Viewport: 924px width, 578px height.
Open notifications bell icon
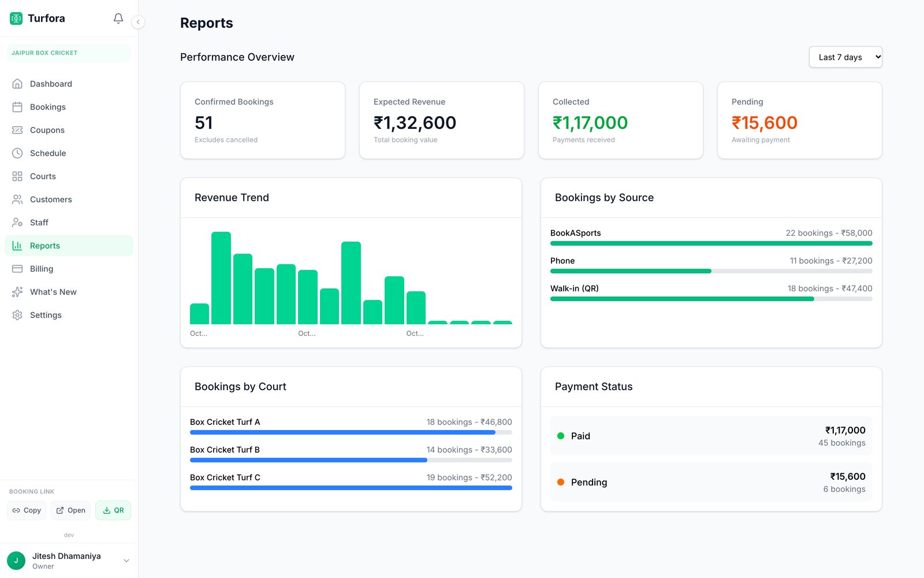118,18
